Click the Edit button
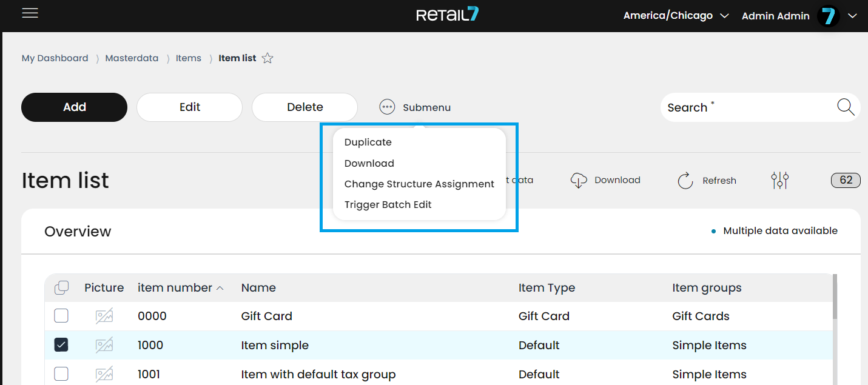 point(190,107)
